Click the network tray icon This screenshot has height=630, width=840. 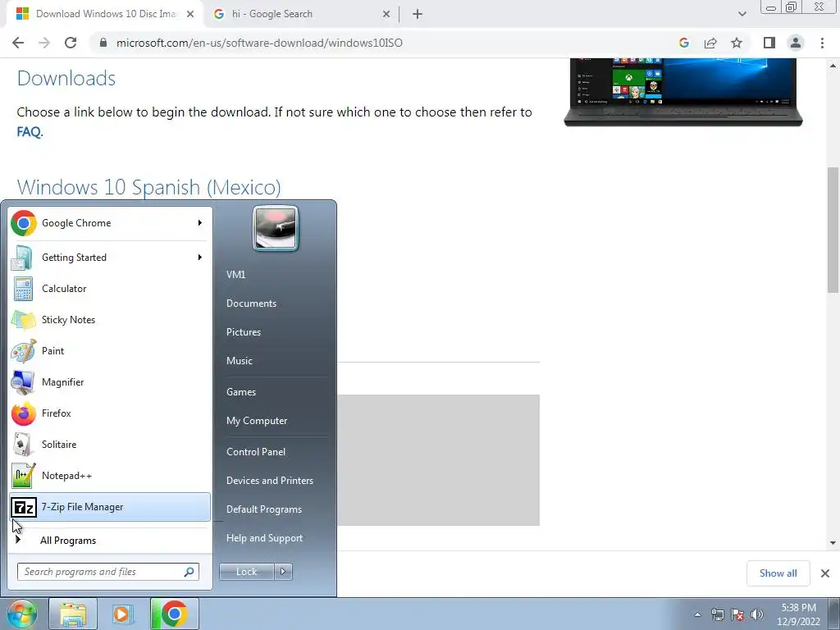click(x=717, y=614)
